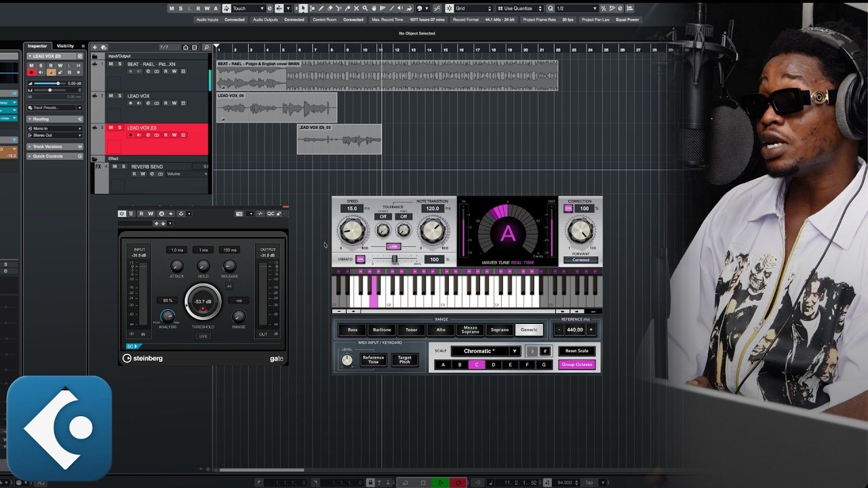Select the Erase tool in toolbar
Viewport: 868px width, 488px height.
(330, 8)
